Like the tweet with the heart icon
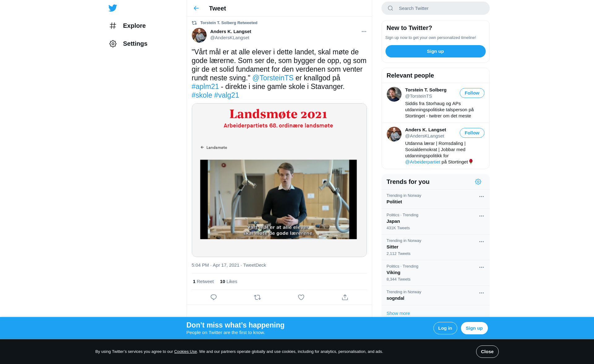The height and width of the screenshot is (364, 594). coord(301,297)
